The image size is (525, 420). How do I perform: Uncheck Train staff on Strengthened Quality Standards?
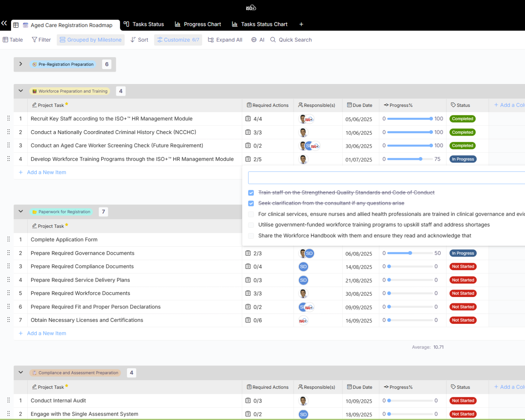[x=251, y=193]
